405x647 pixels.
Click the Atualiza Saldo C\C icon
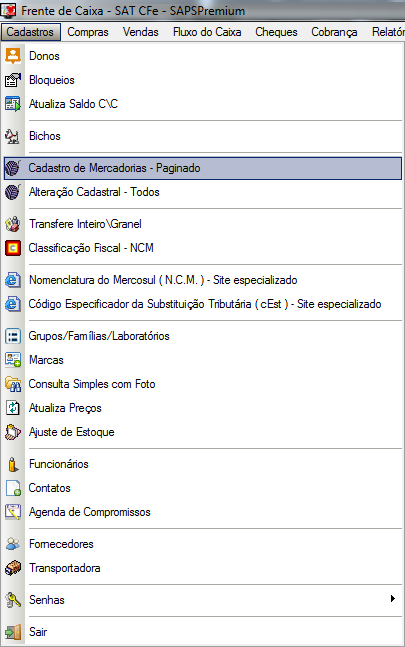[13, 104]
